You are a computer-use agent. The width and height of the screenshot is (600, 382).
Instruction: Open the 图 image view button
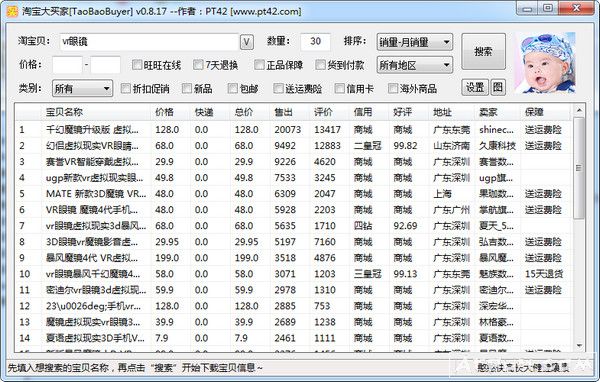point(497,88)
